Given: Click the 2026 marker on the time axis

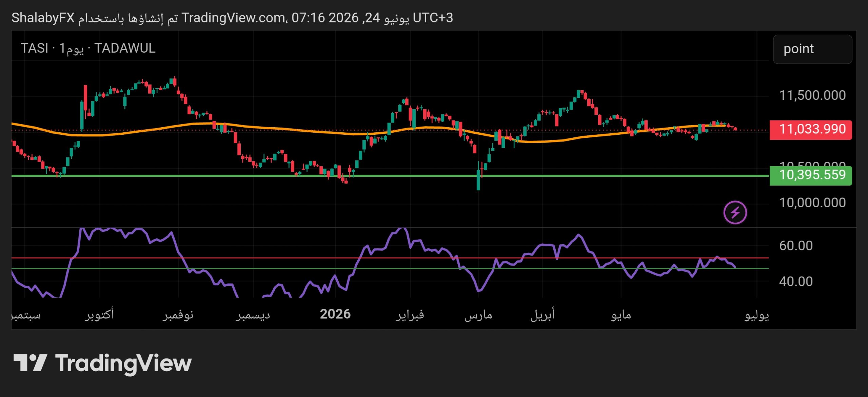Looking at the screenshot, I should coord(335,314).
